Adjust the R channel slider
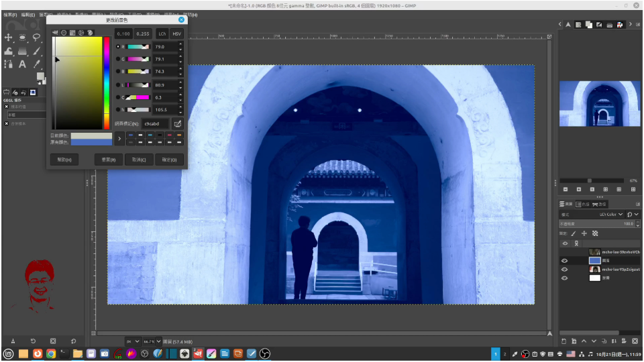644x362 pixels. click(138, 47)
